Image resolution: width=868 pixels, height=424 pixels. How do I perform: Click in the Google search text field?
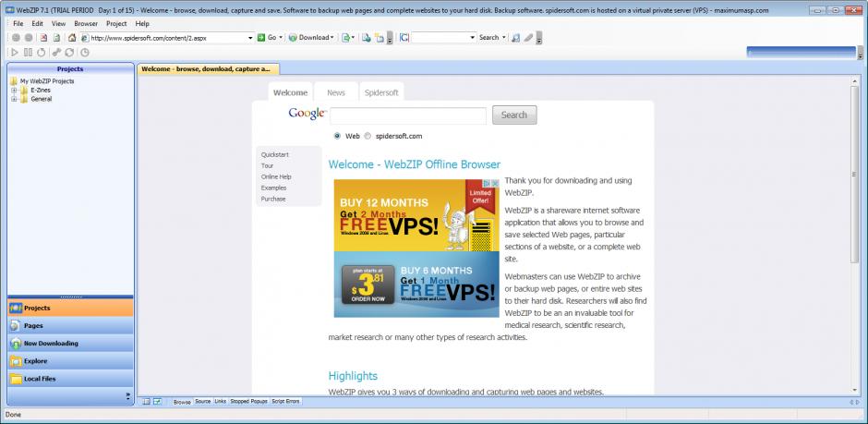[408, 116]
